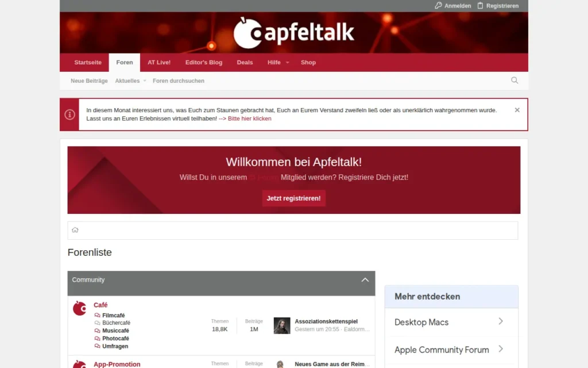Open Desktop Macs chevron
The image size is (588, 368).
pyautogui.click(x=501, y=321)
